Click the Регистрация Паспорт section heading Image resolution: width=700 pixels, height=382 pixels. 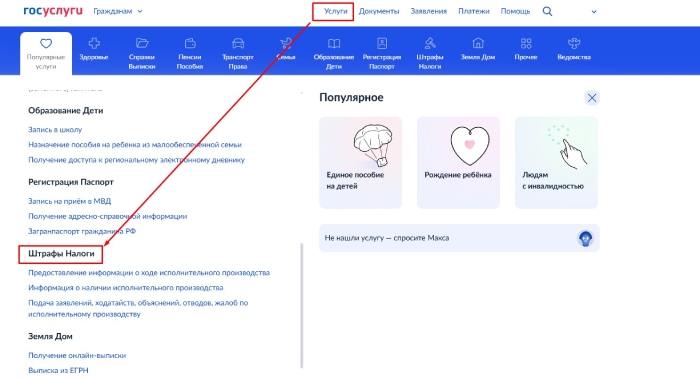tap(71, 182)
